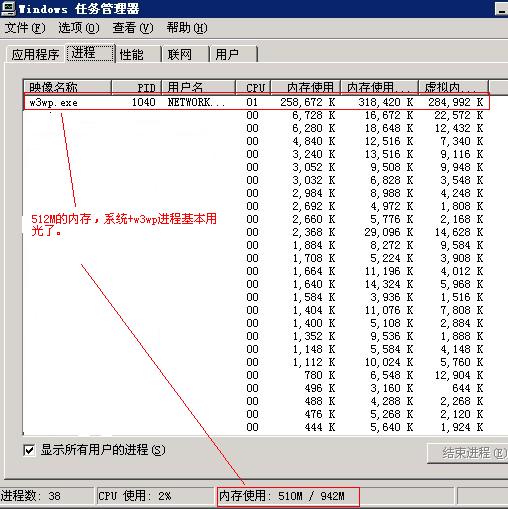Open the 联网 tab

186,54
